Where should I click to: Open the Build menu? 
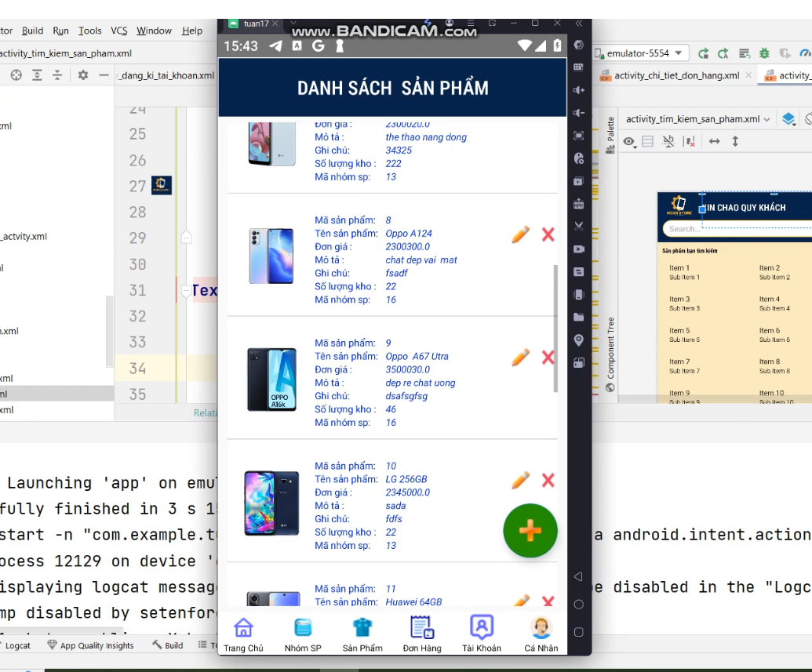point(32,31)
